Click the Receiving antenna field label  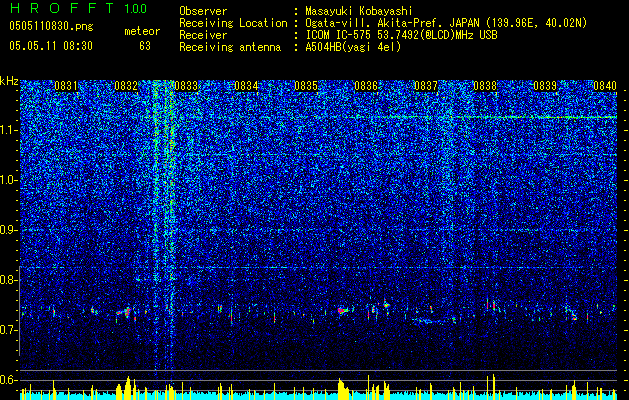click(230, 47)
